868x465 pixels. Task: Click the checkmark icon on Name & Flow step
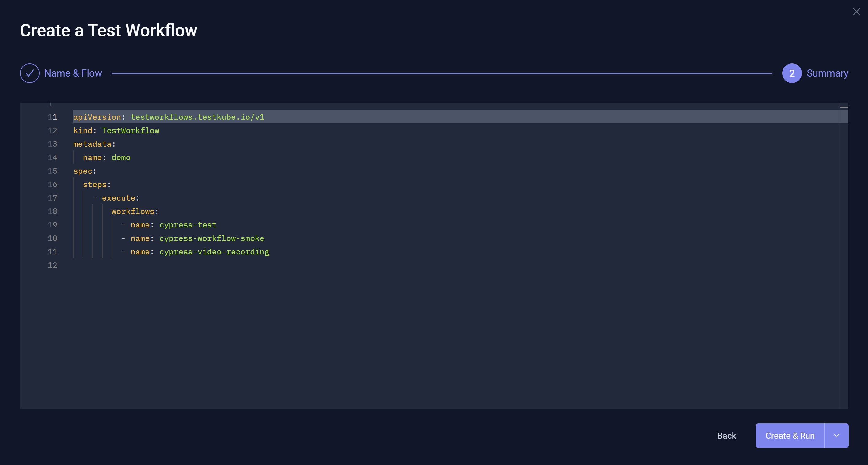30,73
